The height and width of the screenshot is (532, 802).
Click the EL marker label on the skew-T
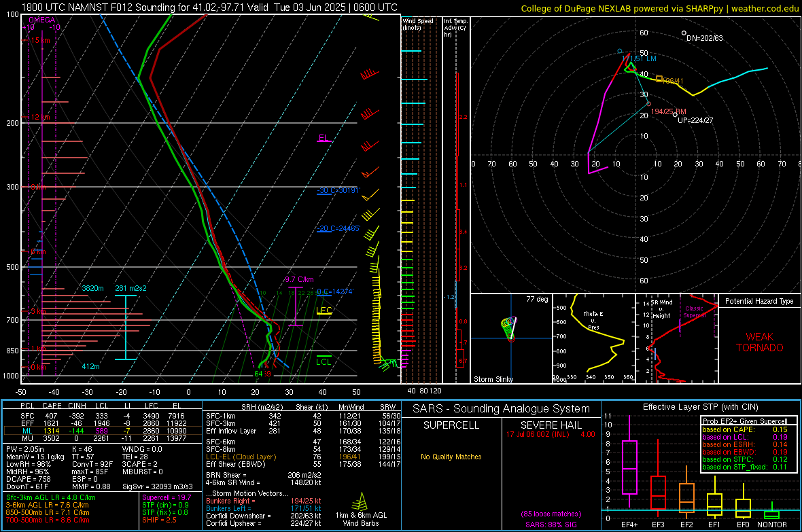324,138
